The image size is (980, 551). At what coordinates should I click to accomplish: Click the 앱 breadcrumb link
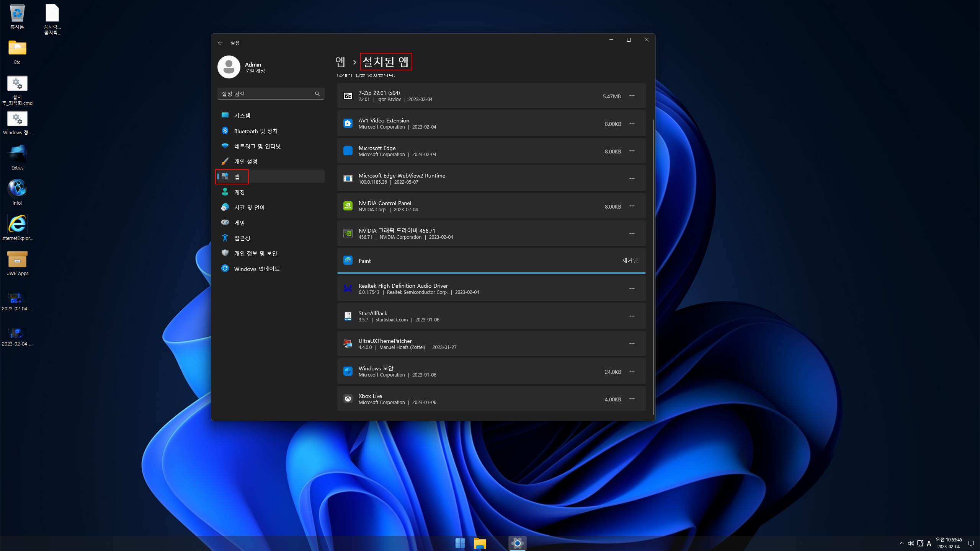pos(340,62)
